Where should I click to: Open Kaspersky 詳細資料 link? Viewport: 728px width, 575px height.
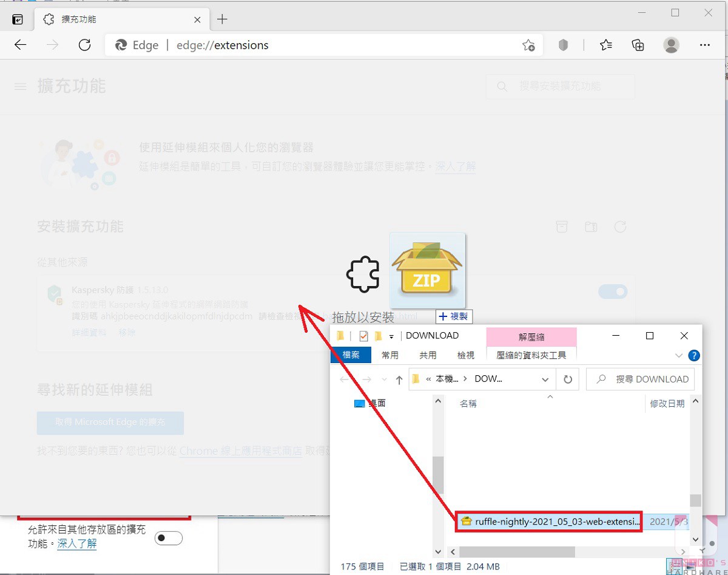point(89,333)
